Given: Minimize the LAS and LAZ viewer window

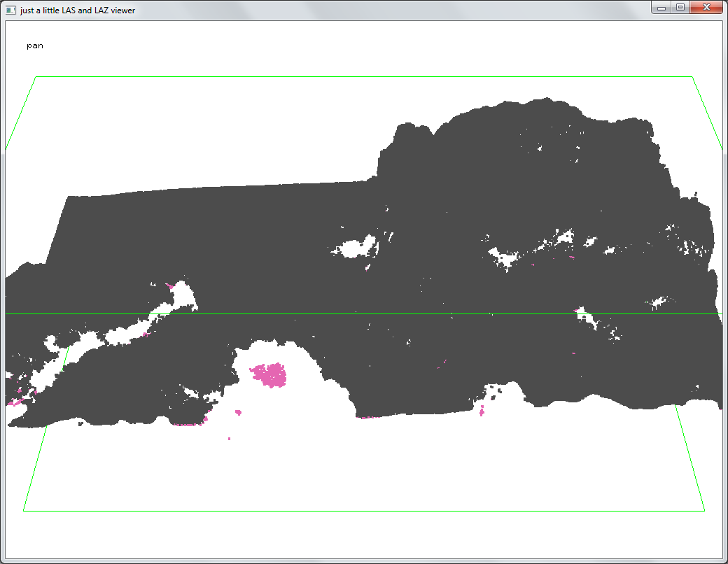Looking at the screenshot, I should pyautogui.click(x=661, y=8).
